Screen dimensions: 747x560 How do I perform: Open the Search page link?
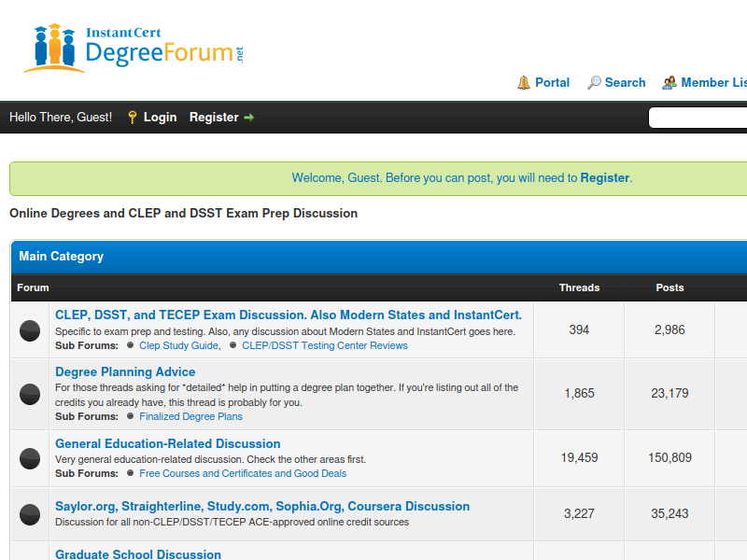[625, 82]
